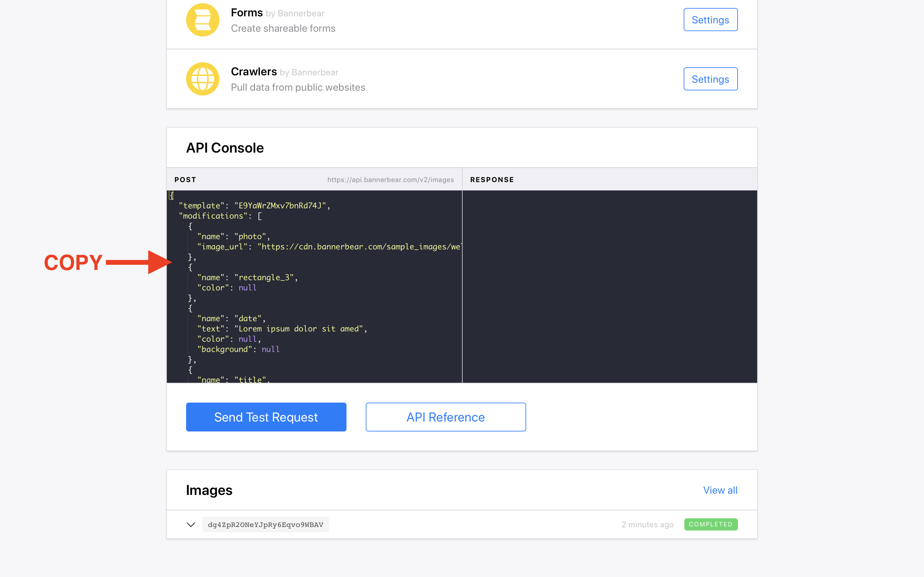The width and height of the screenshot is (924, 577).
Task: Select the image ID dg4ZpR2ONeYJpRy6Eqvo9WBAV
Action: [x=265, y=525]
